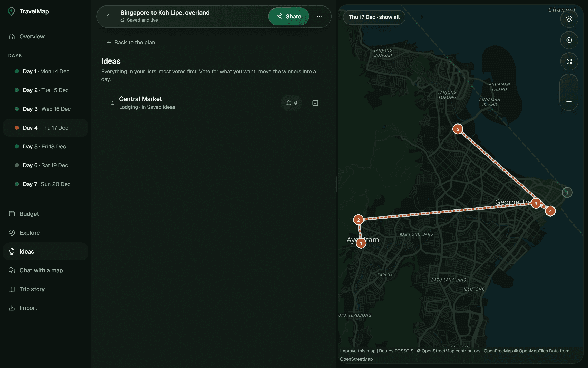
Task: Click orange stop marker 1 near Ayer Itam
Action: coord(361,243)
